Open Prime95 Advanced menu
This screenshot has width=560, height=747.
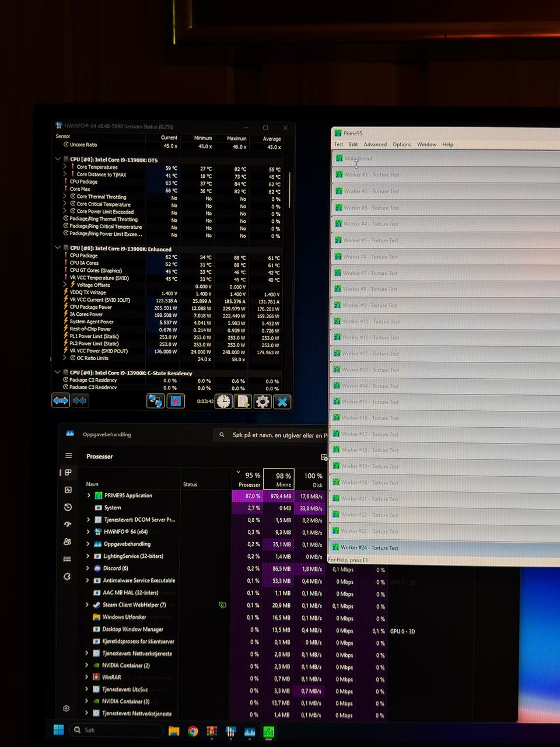tap(375, 144)
